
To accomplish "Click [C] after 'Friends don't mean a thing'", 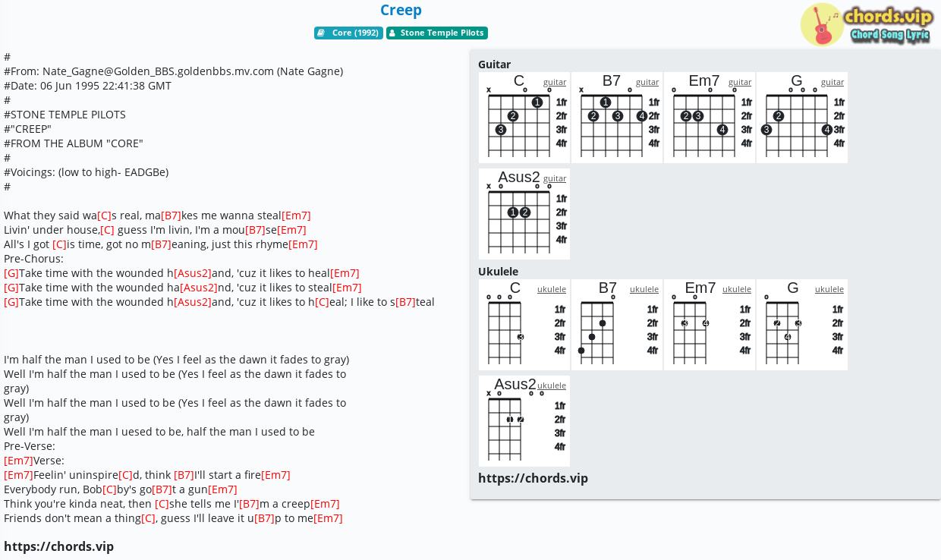I will point(148,518).
